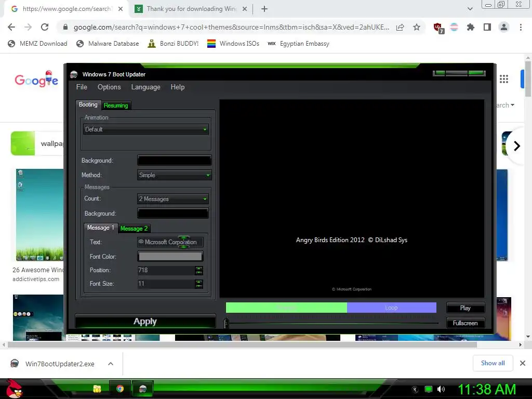Viewport: 532px width, 399px height.
Task: Click Show all downloads
Action: (x=493, y=363)
